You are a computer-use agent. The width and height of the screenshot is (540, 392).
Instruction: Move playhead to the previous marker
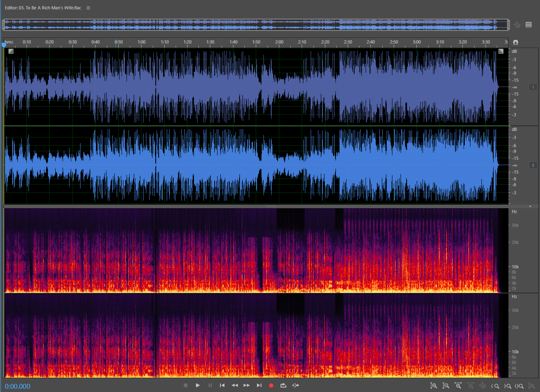point(222,385)
